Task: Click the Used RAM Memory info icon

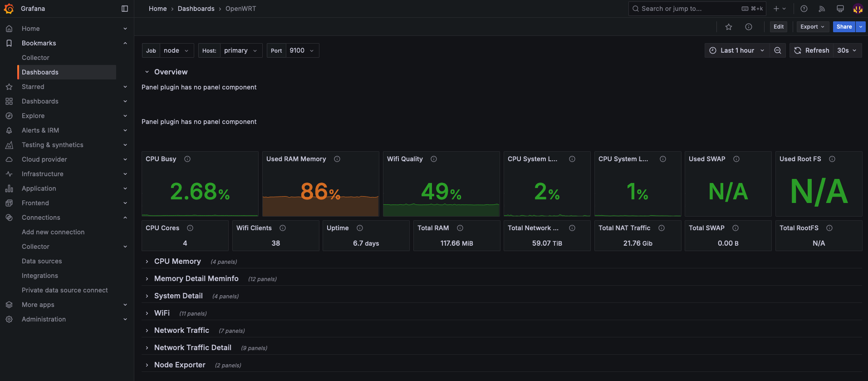Action: (x=337, y=159)
